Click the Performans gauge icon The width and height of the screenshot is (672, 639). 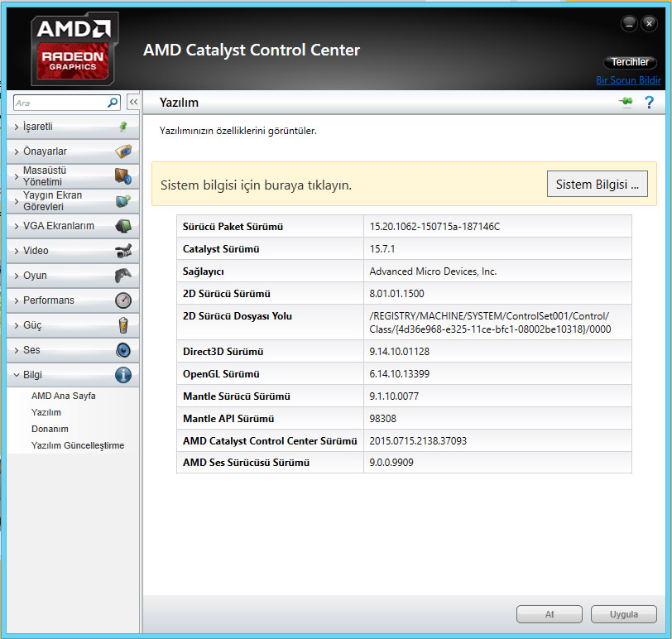(123, 300)
